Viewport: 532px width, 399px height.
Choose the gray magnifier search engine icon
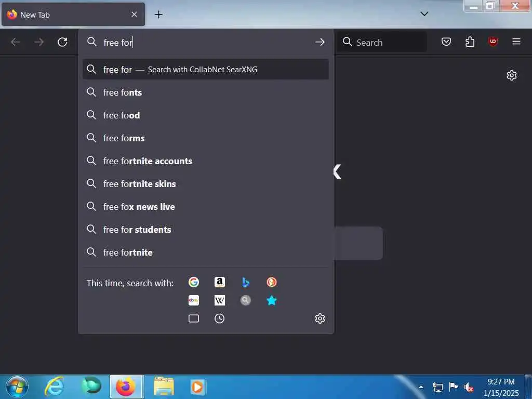pyautogui.click(x=246, y=300)
